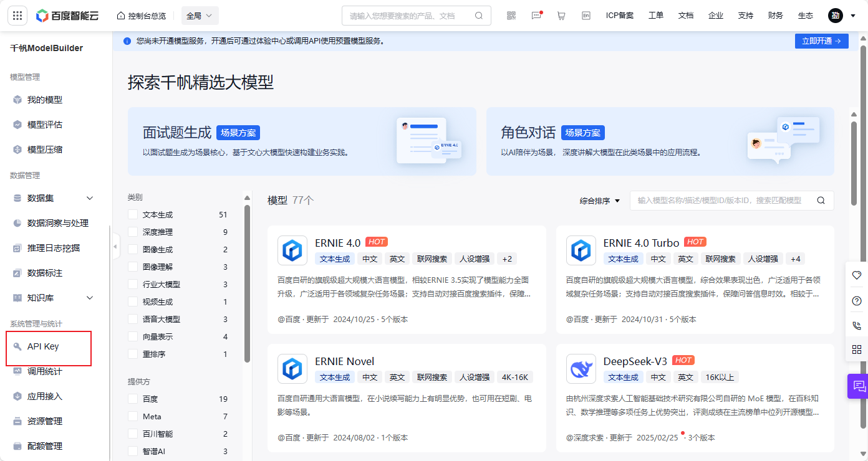Screen dimensions: 868x461
Task: Click the 应用接入 sidebar icon
Action: tap(17, 396)
